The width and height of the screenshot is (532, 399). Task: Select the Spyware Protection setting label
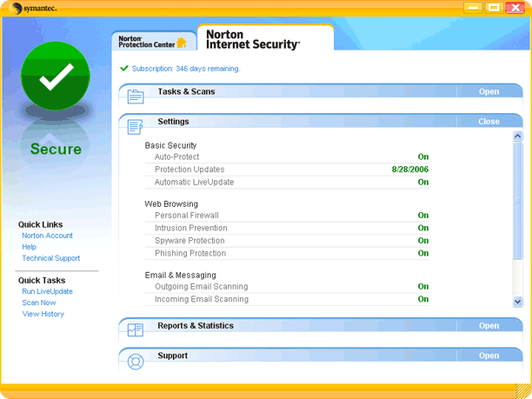(190, 241)
